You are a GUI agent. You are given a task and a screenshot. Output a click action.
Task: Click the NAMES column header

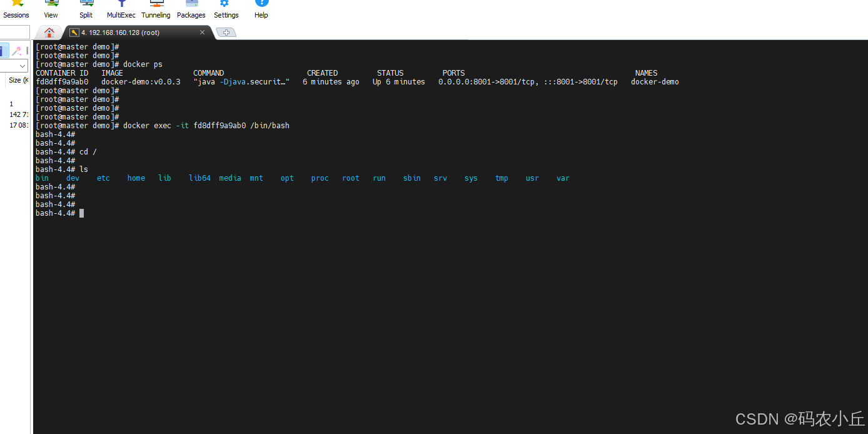[x=647, y=73]
